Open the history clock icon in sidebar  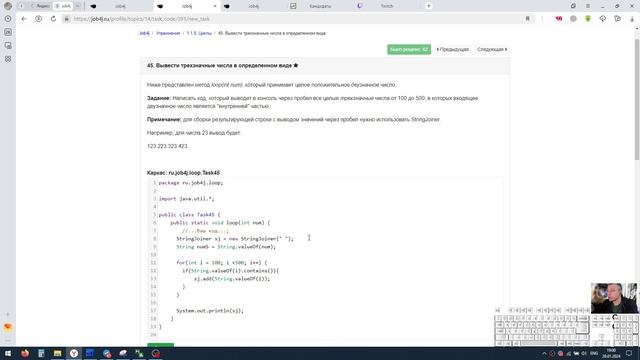(x=8, y=19)
